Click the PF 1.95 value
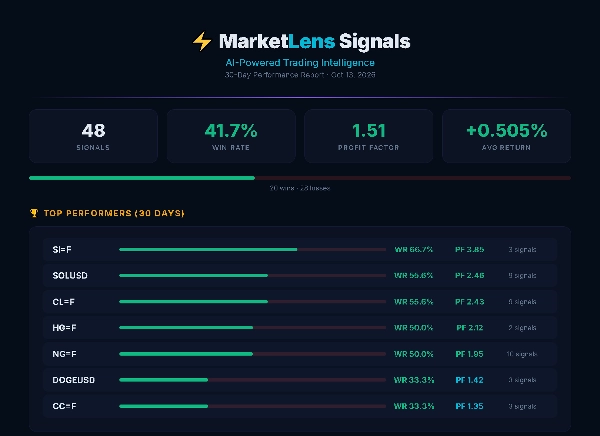Screen dimensions: 600x436 tap(470, 354)
